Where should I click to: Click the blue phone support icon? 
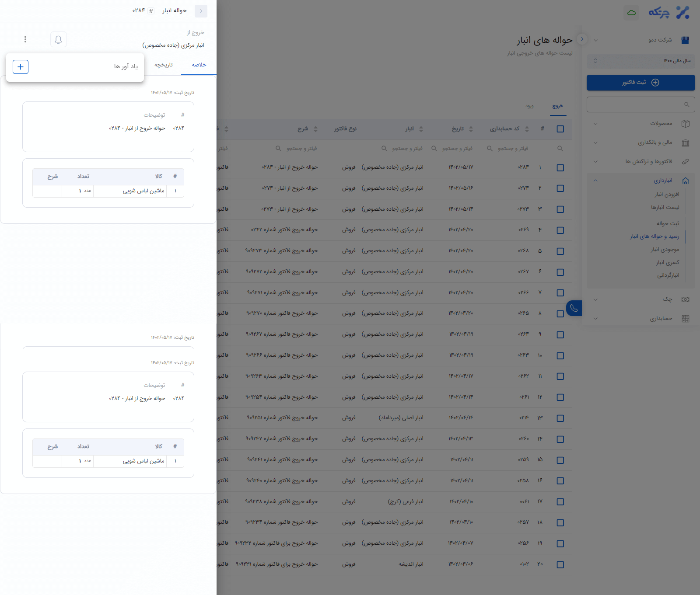coord(574,309)
